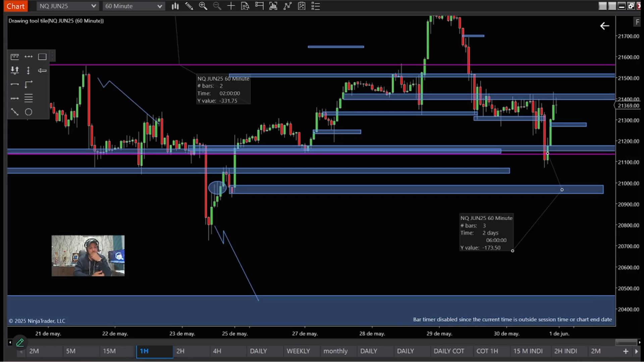Open the indicators bracketed bars icon
The image size is (644, 362).
pos(273,6)
